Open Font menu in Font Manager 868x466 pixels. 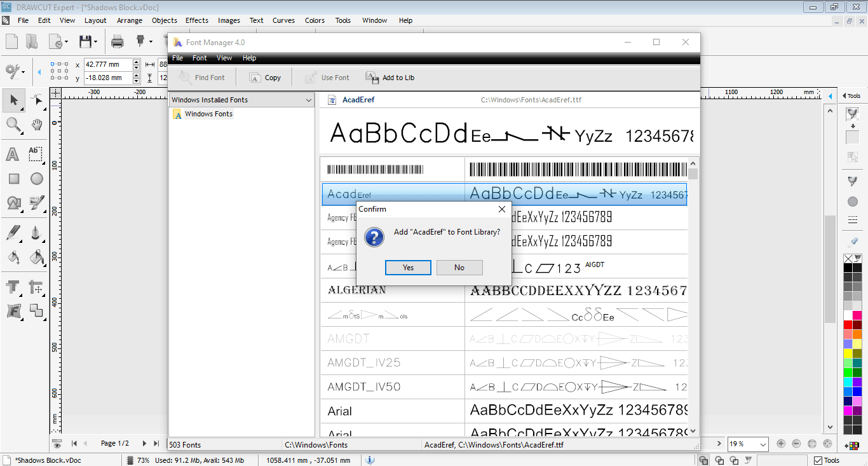tap(200, 58)
